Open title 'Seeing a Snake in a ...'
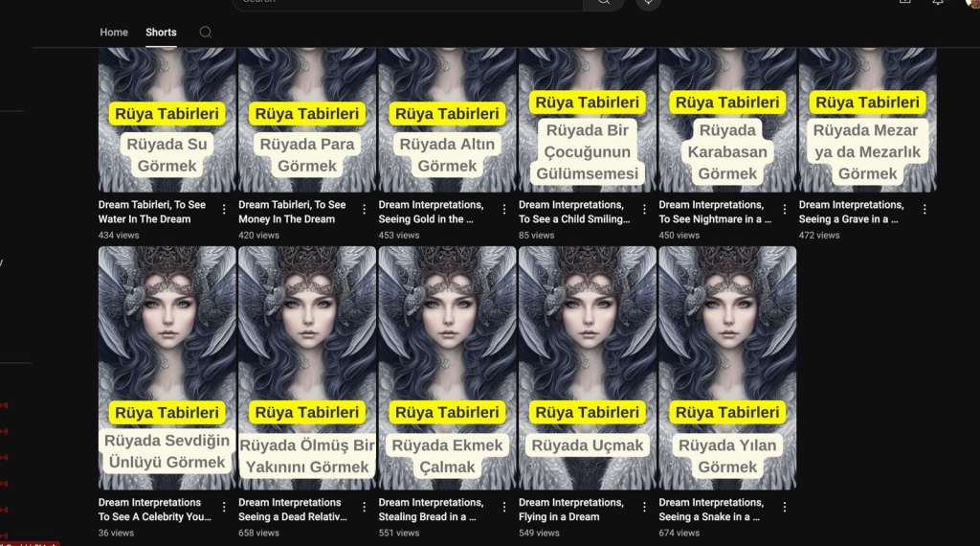This screenshot has height=546, width=980. 711,510
